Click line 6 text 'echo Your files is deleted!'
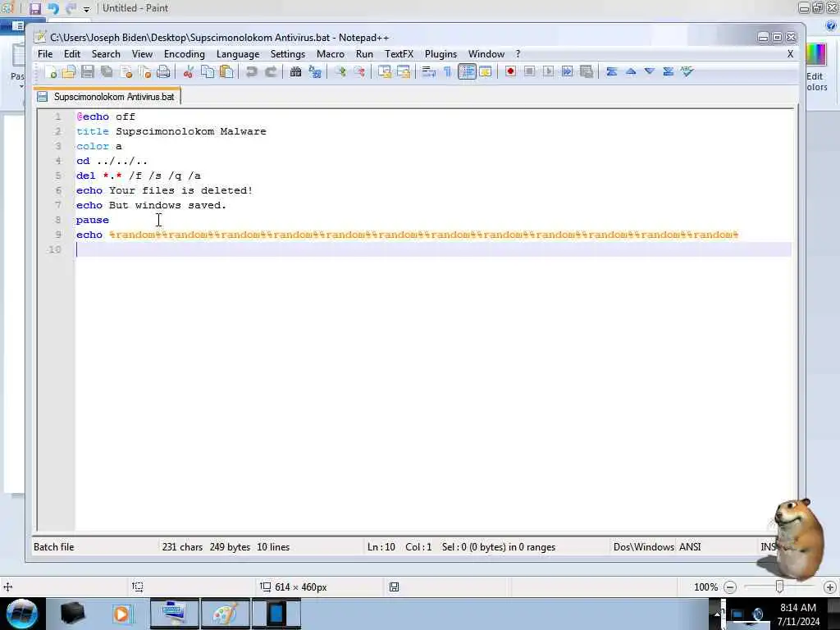840x630 pixels. pos(164,190)
